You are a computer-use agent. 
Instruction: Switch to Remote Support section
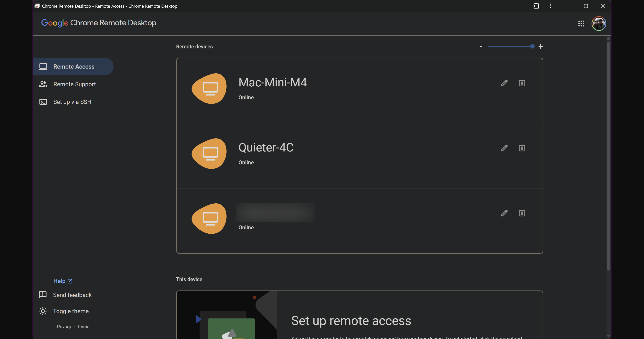(74, 84)
